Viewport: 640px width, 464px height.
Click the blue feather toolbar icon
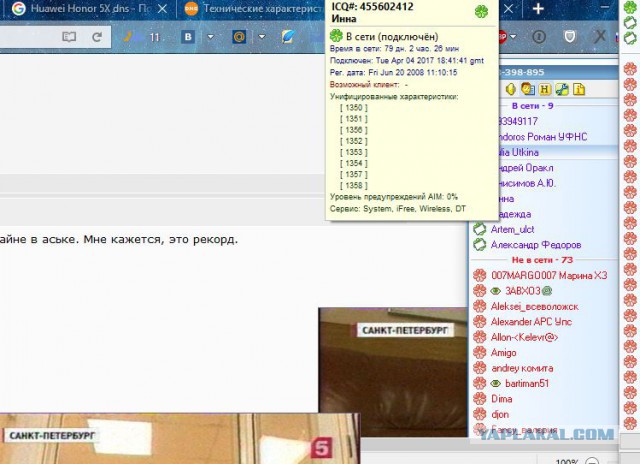[288, 37]
